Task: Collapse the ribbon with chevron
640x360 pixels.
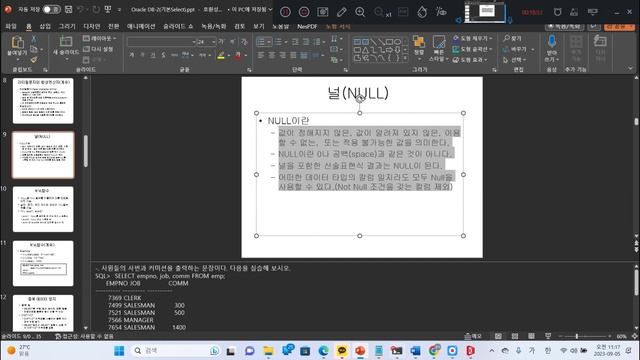Action: tap(631, 69)
